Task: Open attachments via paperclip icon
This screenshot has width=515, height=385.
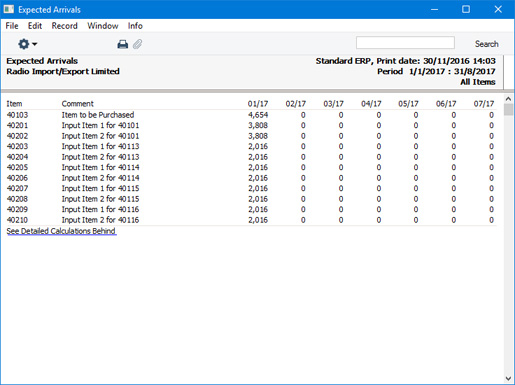Action: click(x=137, y=44)
